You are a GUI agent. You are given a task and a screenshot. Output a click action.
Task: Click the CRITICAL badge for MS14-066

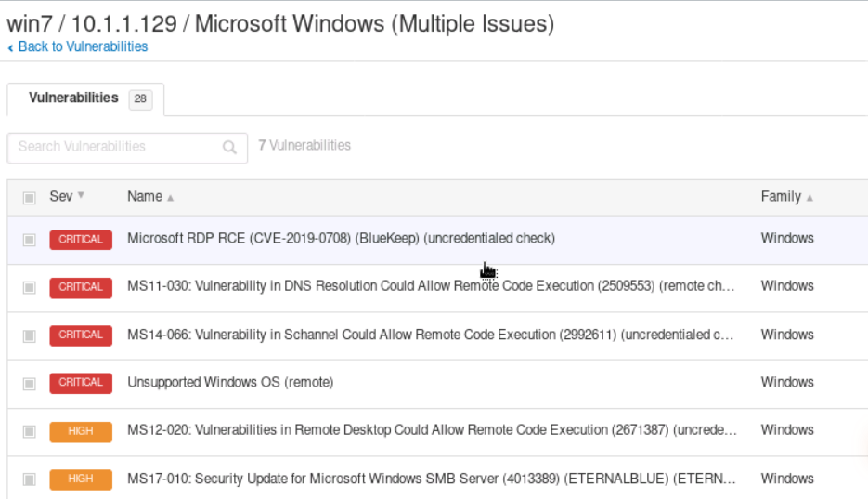coord(81,335)
